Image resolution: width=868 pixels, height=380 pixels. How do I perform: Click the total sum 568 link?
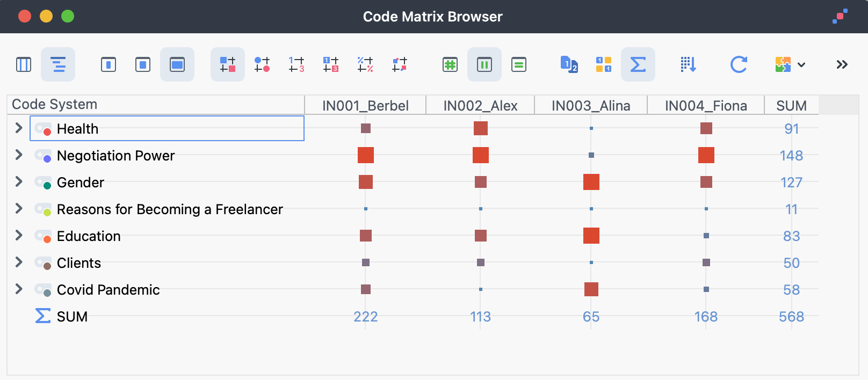[x=791, y=317]
